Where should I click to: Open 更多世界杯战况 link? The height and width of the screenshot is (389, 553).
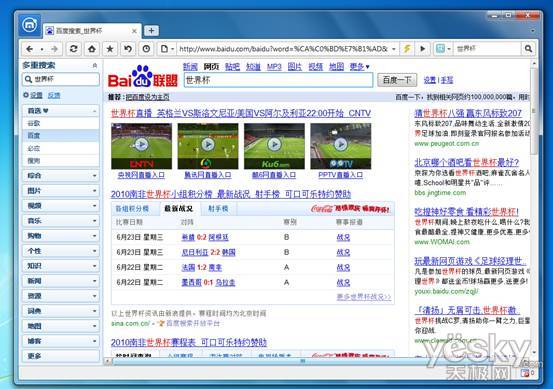(364, 297)
